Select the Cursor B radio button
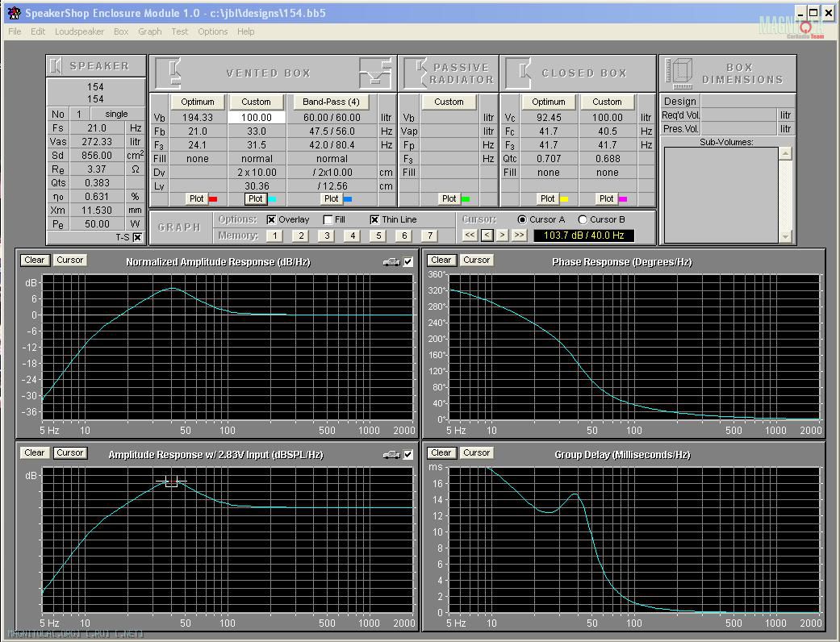This screenshot has width=840, height=642. click(x=583, y=219)
